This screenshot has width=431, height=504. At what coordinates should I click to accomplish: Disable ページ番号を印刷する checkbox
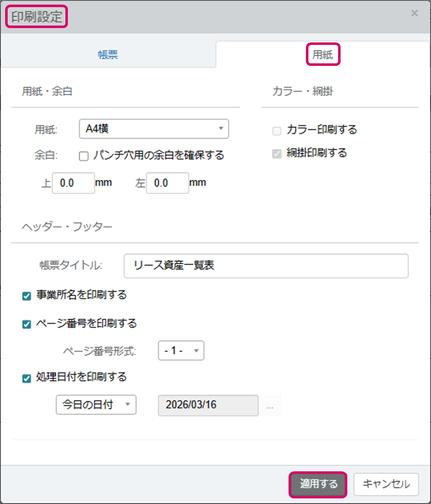click(27, 324)
